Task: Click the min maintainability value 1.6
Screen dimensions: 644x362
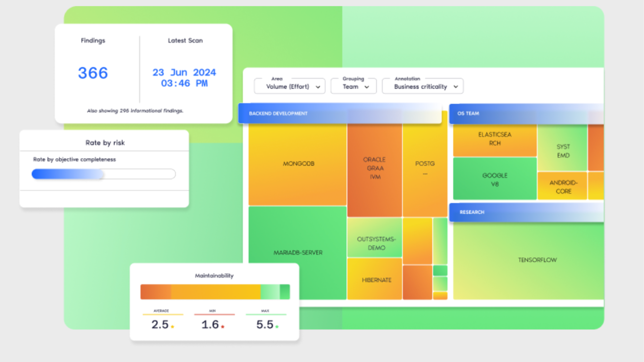Action: tap(210, 324)
